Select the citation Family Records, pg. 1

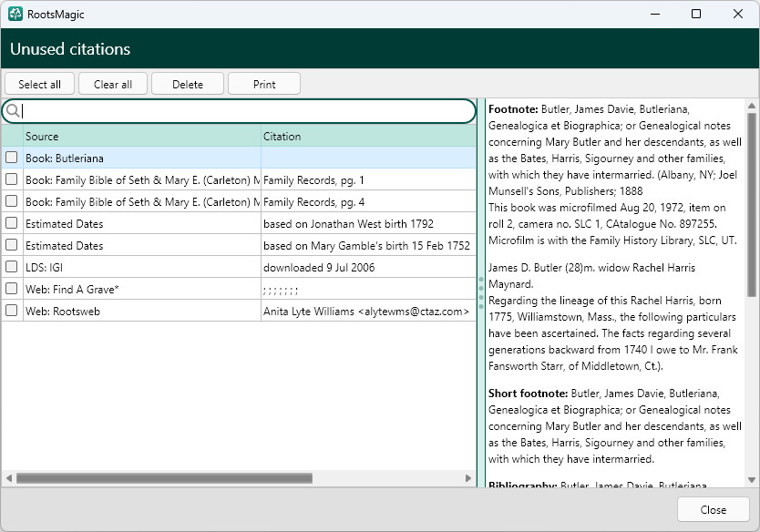pyautogui.click(x=368, y=179)
